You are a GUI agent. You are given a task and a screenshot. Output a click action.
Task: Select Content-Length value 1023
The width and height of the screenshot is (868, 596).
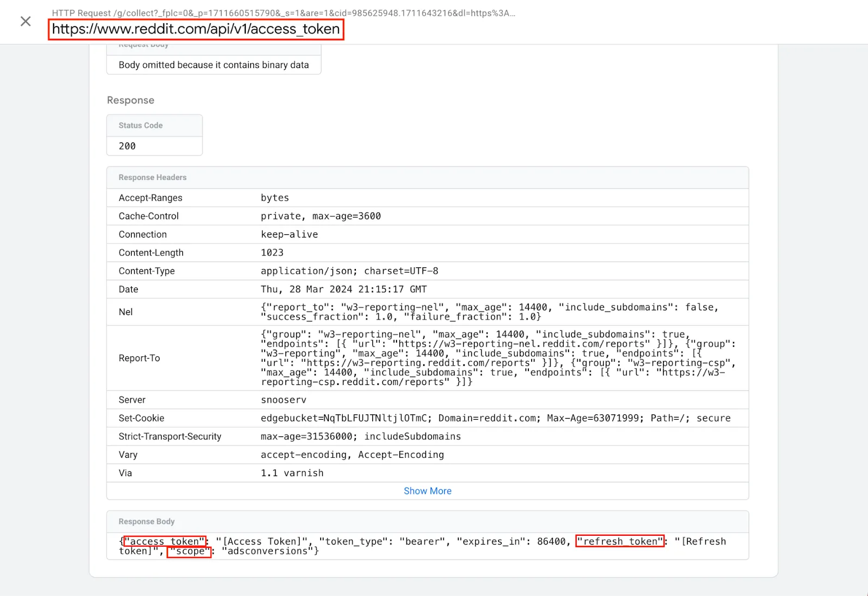(272, 253)
